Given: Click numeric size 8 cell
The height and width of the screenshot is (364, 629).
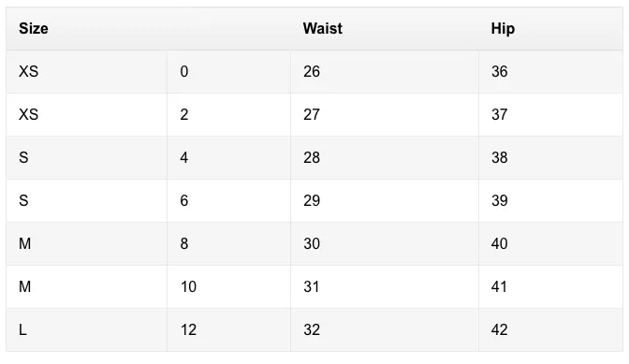Looking at the screenshot, I should pyautogui.click(x=228, y=243).
